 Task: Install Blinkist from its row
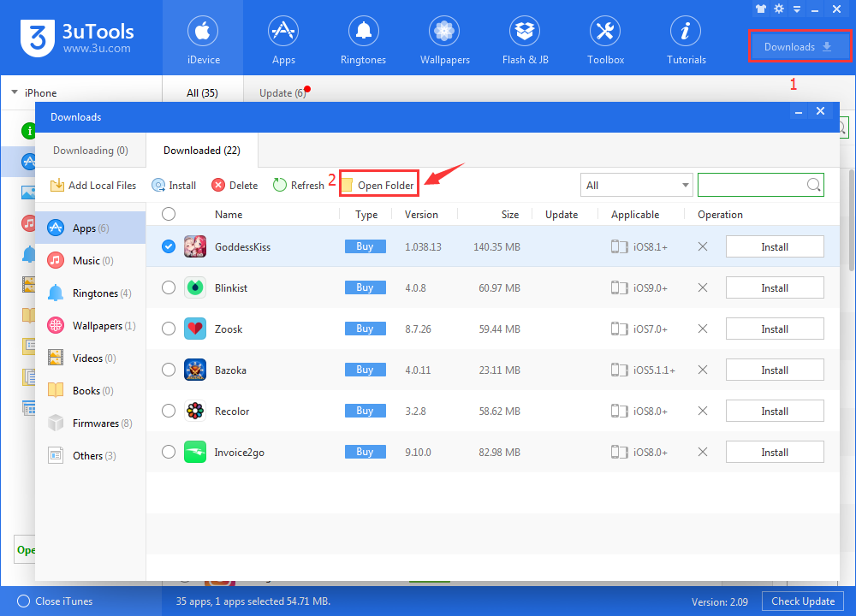tap(775, 287)
